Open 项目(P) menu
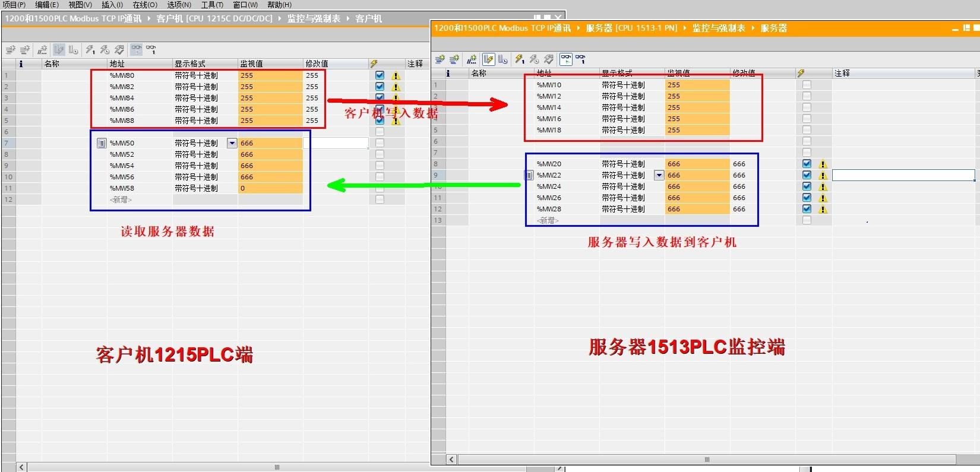Image resolution: width=980 pixels, height=472 pixels. pyautogui.click(x=14, y=5)
